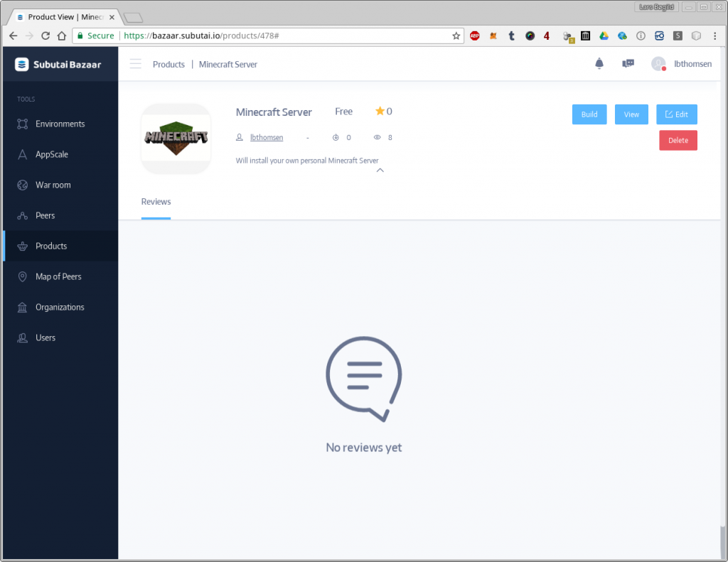Open AppScale from the sidebar

click(x=60, y=155)
